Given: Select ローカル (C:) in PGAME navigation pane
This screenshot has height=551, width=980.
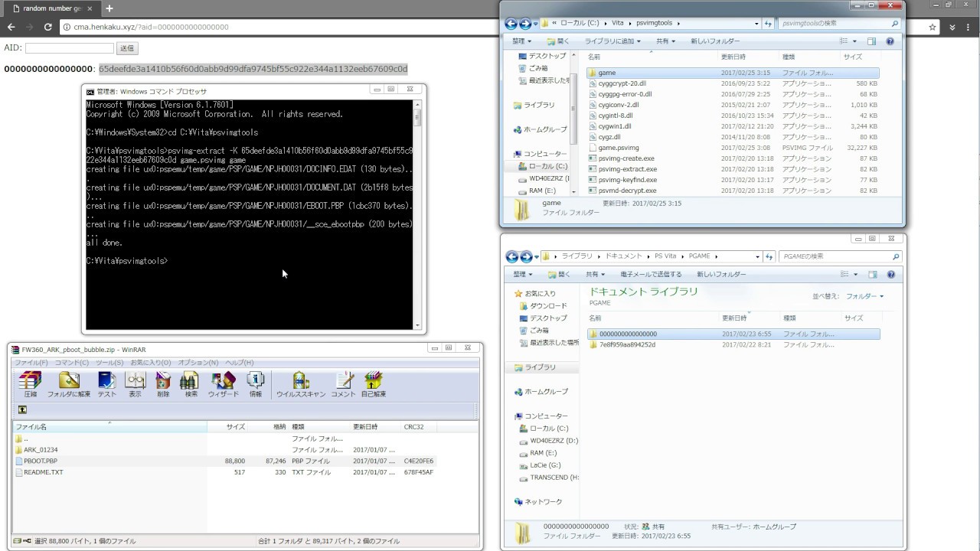Looking at the screenshot, I should (548, 429).
